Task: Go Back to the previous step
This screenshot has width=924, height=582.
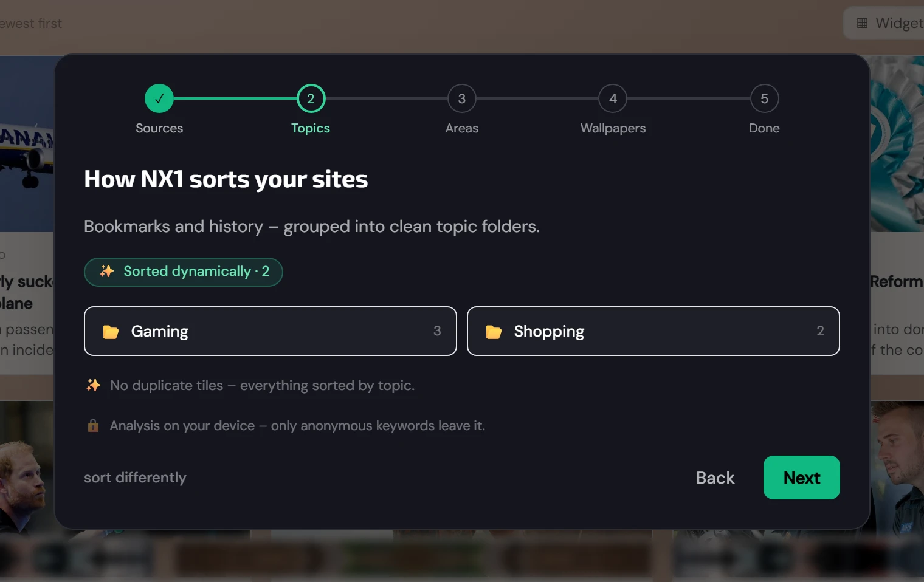Action: [x=715, y=478]
